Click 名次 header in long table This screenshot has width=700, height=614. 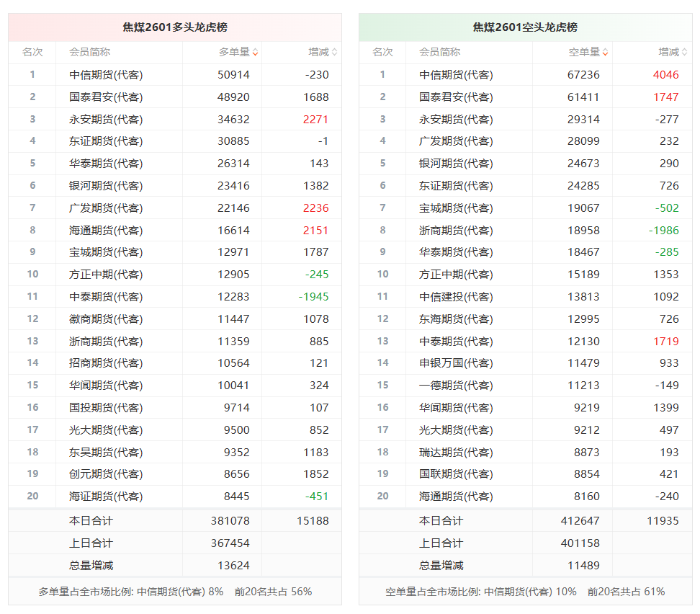(x=32, y=53)
